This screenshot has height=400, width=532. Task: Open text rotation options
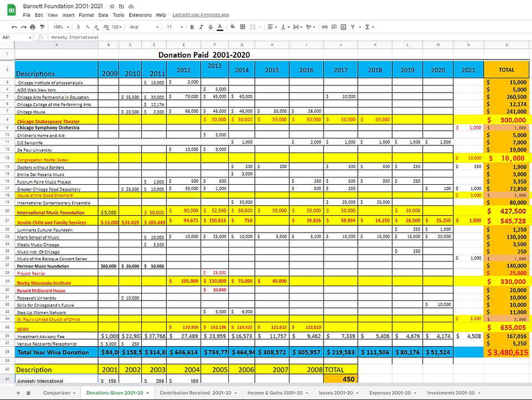coord(310,27)
